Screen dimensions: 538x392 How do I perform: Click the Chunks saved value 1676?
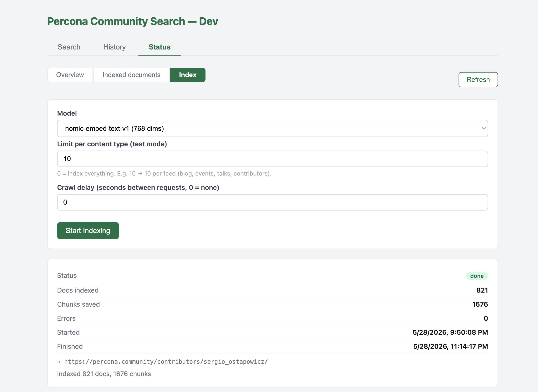(x=480, y=304)
